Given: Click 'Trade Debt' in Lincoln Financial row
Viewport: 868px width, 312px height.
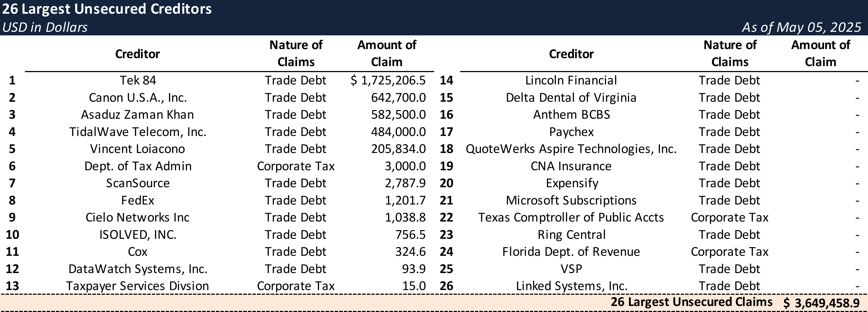Looking at the screenshot, I should click(730, 80).
